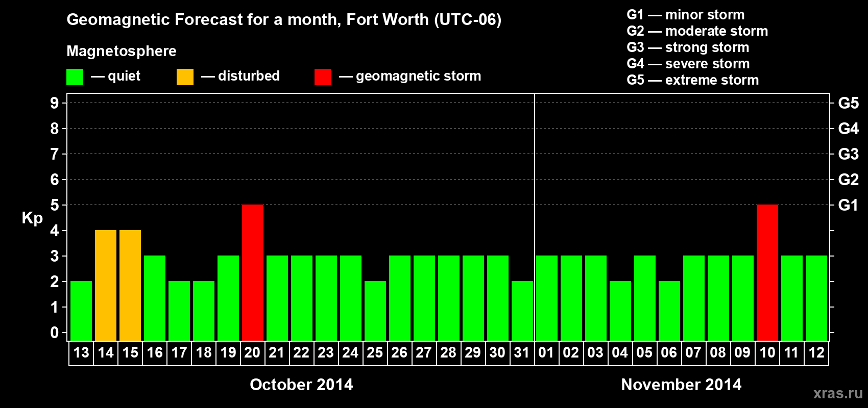Screen dimensions: 868x408
Task: Click the Kp value 5 on the axis
Action: (55, 205)
